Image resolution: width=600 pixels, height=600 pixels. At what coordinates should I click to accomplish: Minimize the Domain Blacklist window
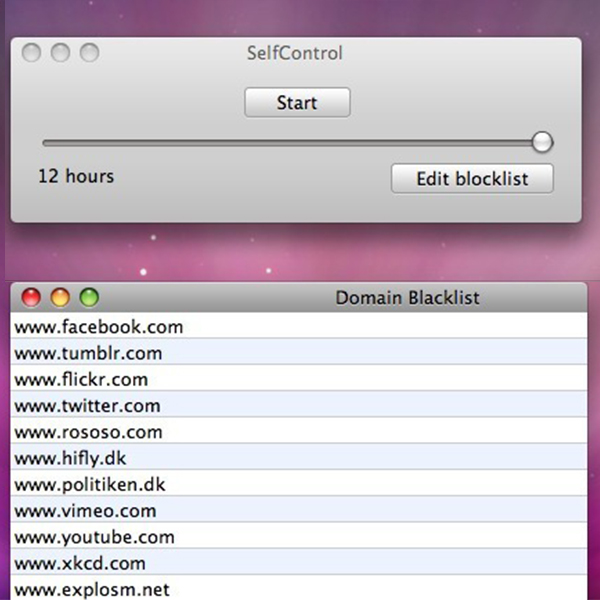coord(60,297)
